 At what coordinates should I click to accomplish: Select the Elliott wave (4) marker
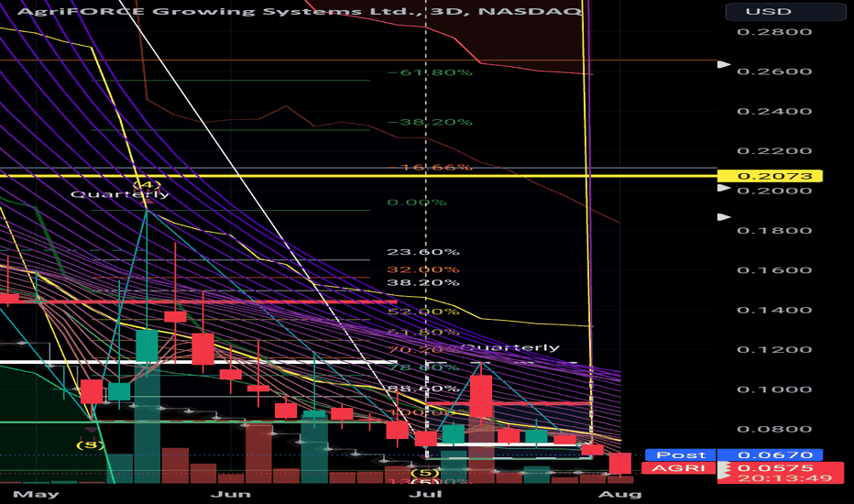coord(147,185)
